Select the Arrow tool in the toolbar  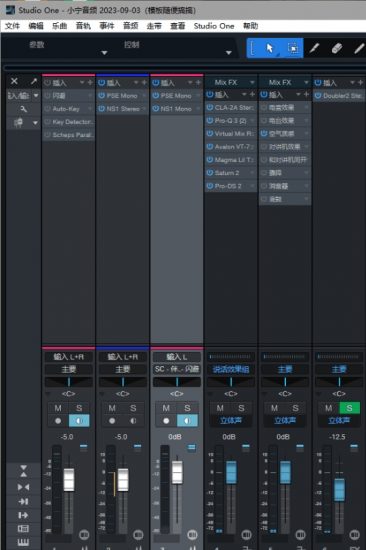tap(269, 48)
